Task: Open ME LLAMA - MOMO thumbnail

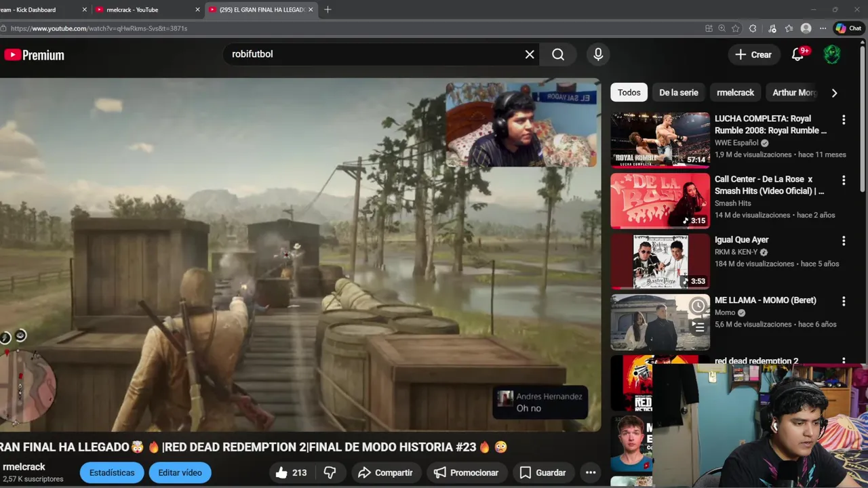Action: pyautogui.click(x=660, y=321)
